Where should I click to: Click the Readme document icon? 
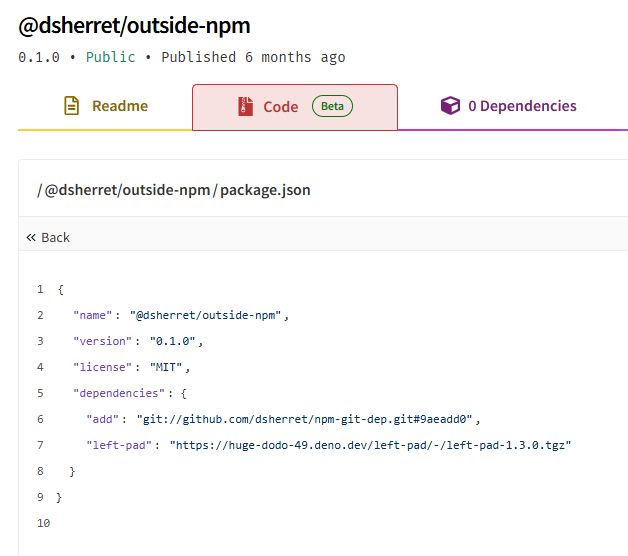tap(72, 106)
